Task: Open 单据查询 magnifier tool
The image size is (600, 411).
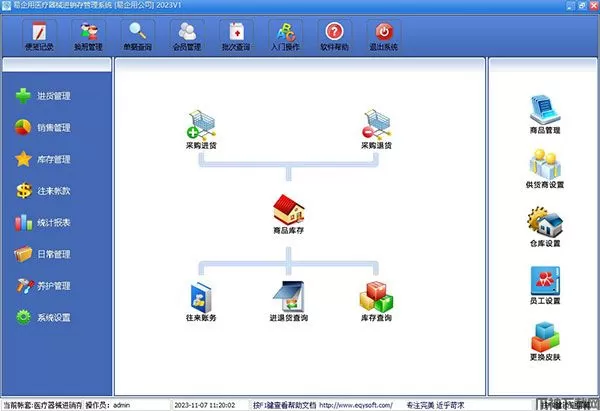Action: (138, 36)
